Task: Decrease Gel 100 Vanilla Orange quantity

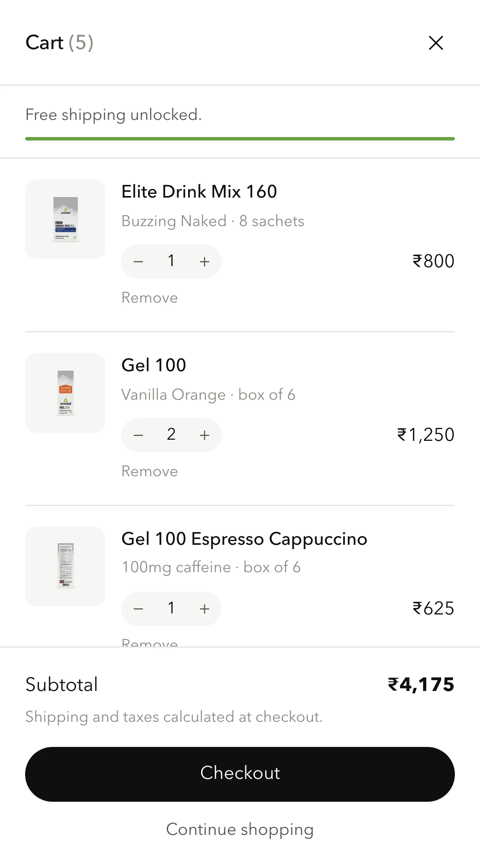Action: click(x=138, y=435)
